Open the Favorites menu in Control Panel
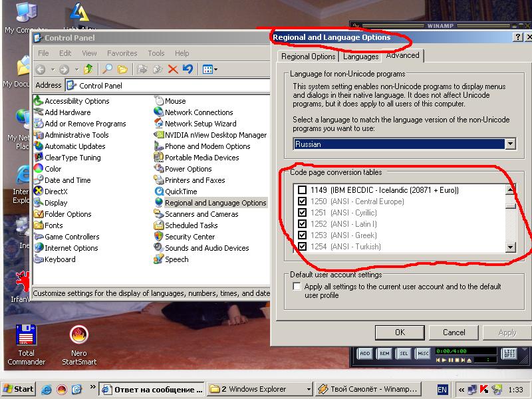 click(x=122, y=53)
